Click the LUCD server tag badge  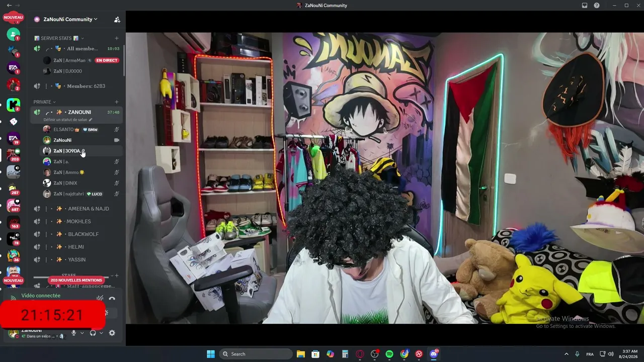click(95, 194)
